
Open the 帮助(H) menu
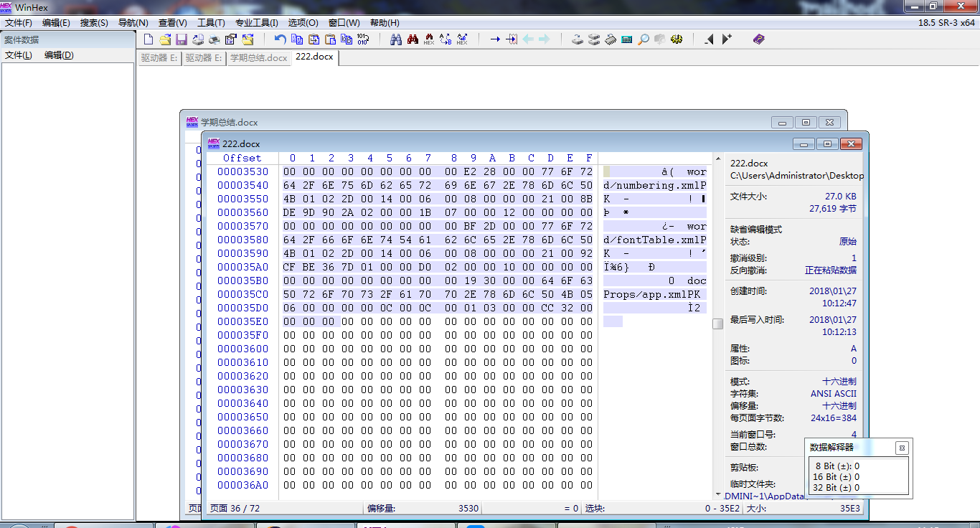[x=385, y=23]
